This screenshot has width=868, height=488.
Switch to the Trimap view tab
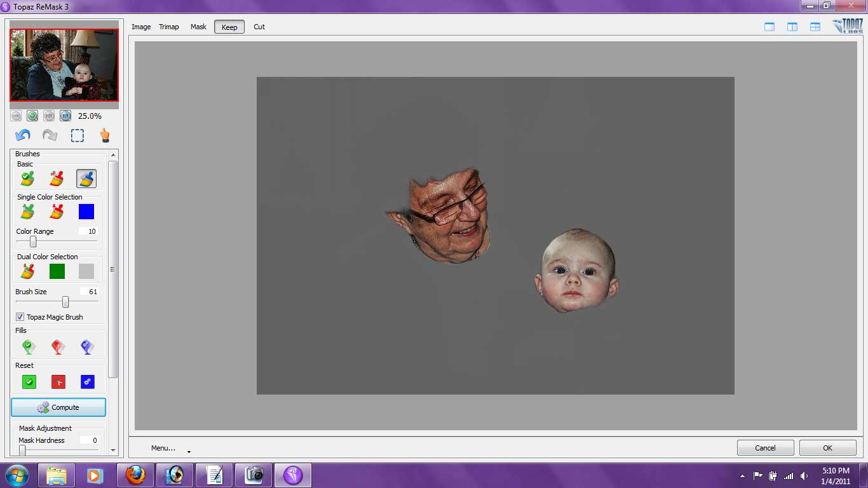coord(169,27)
